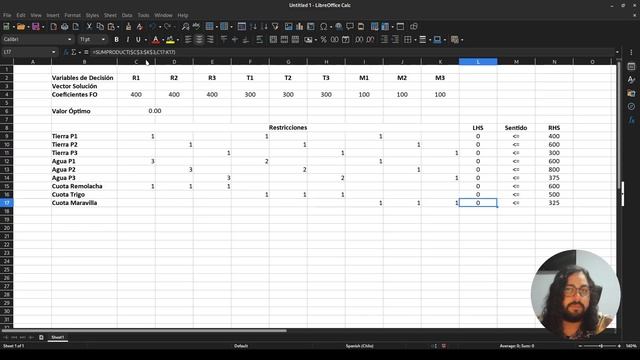Click the Delete Decimal Place icon
Viewport: 640px width, 360px height.
click(x=370, y=40)
